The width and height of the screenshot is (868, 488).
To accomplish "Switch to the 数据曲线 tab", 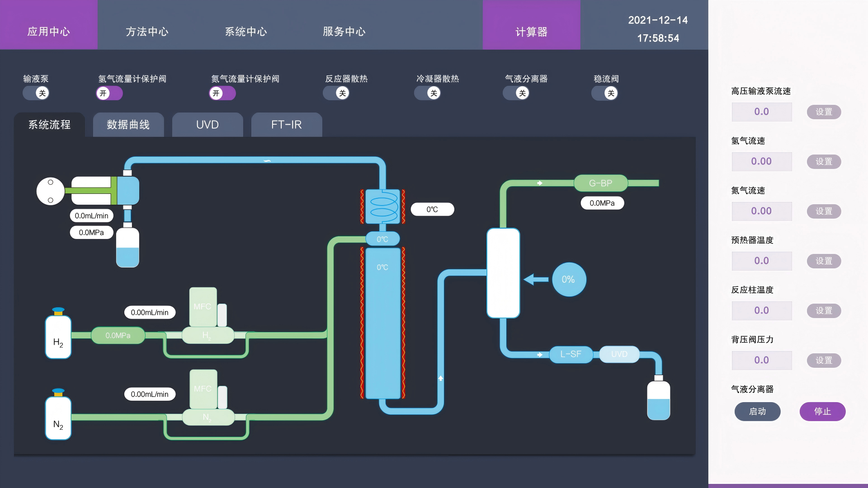I will (128, 125).
